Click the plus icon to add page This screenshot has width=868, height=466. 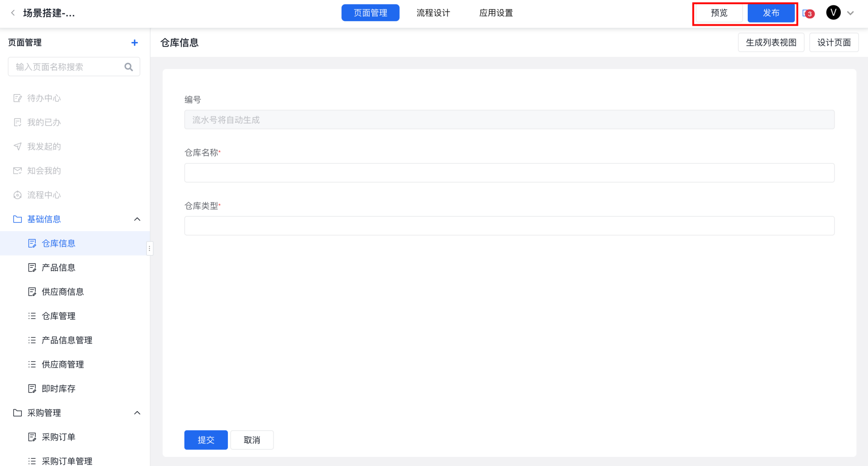coord(134,43)
